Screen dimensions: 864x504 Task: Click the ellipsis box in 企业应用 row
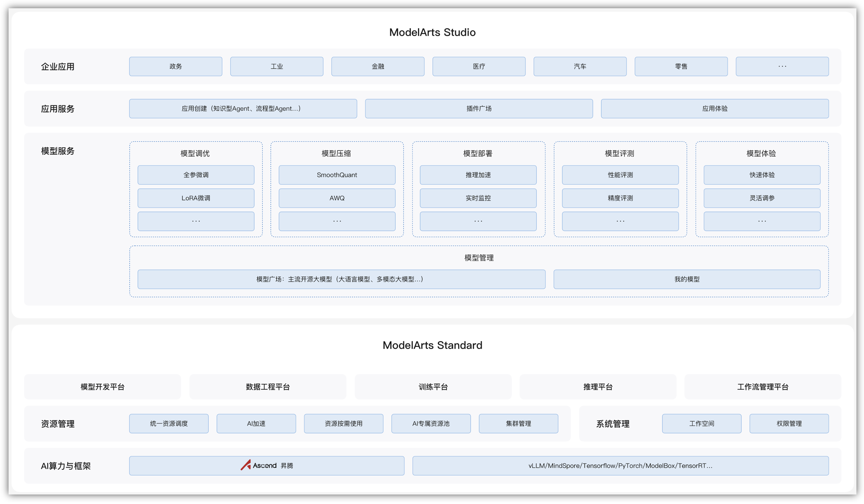(x=782, y=66)
